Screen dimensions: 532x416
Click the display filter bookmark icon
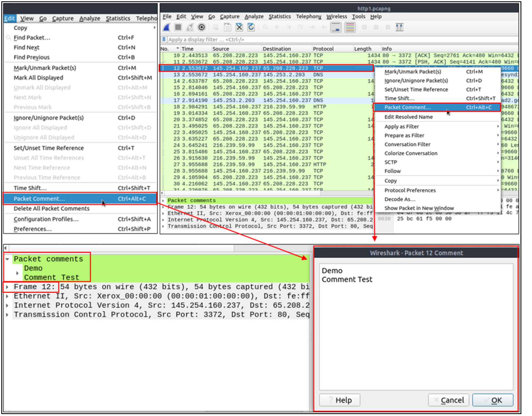click(x=164, y=39)
